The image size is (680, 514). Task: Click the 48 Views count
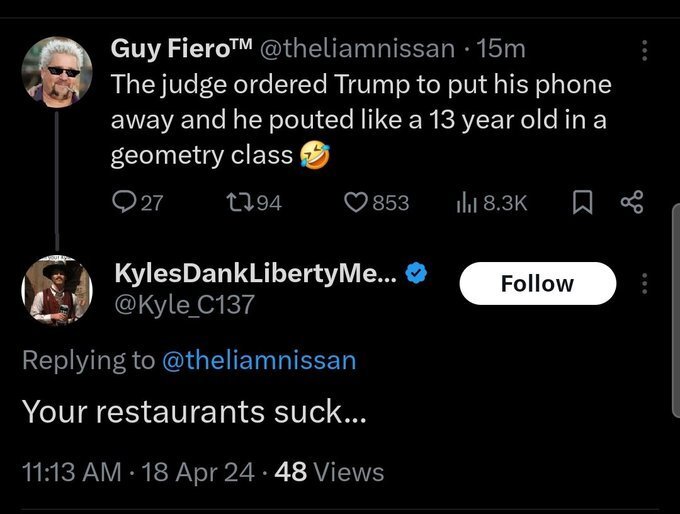pos(329,470)
